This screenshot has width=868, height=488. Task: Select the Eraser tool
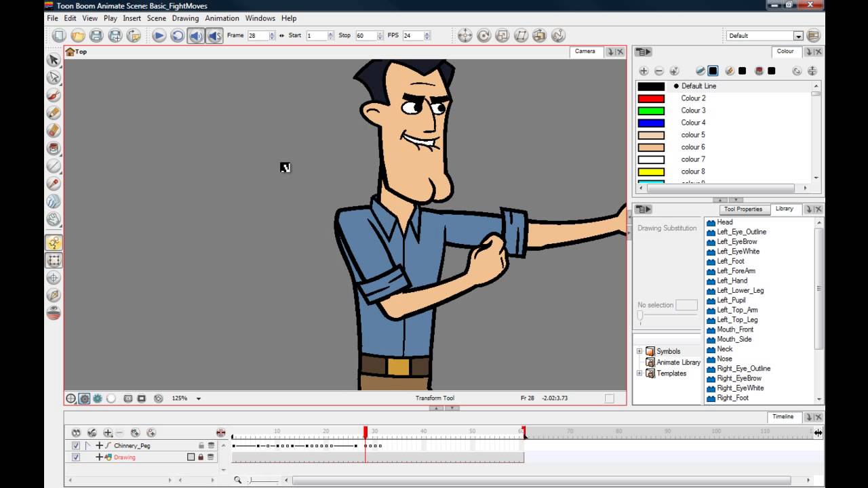tap(54, 130)
